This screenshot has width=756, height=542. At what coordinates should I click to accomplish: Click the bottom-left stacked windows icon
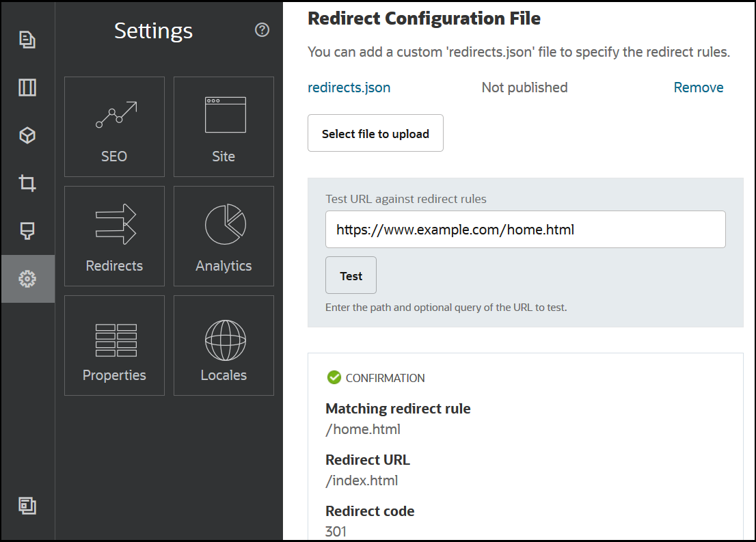point(27,506)
